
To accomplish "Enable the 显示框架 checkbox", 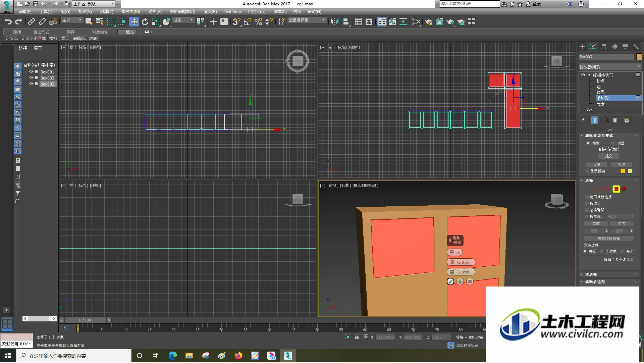I will coord(587,171).
